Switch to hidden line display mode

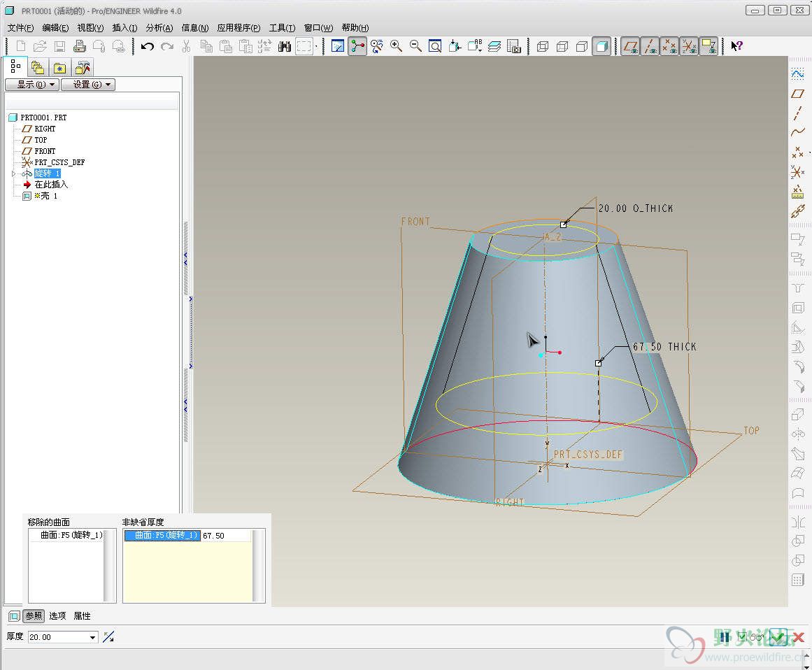[x=562, y=47]
